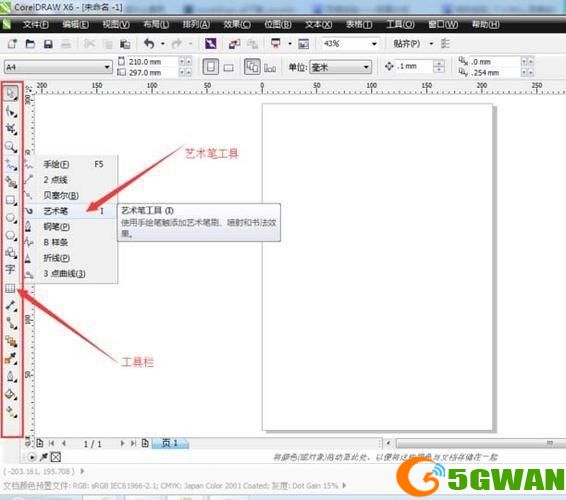Expand the color profile status arrow
566x500 pixels.
[344, 485]
